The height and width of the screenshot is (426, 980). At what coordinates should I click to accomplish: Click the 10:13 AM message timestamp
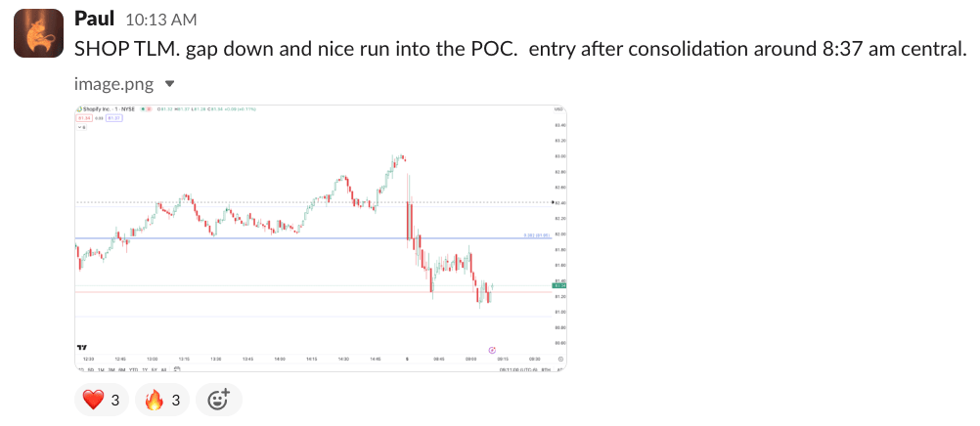point(161,20)
